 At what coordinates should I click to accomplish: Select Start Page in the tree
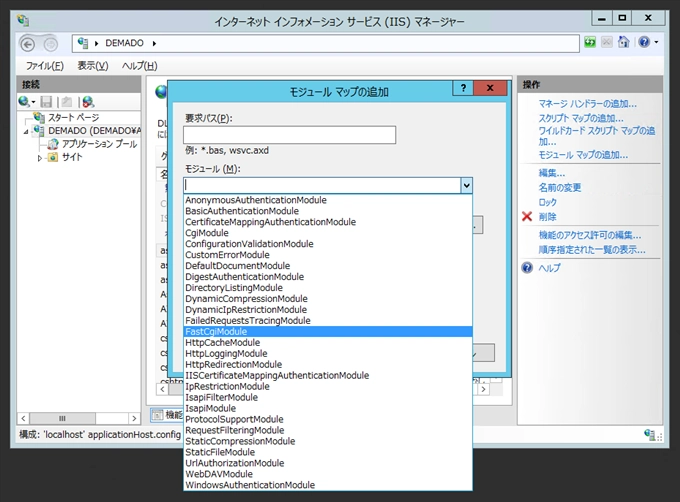tap(73, 117)
